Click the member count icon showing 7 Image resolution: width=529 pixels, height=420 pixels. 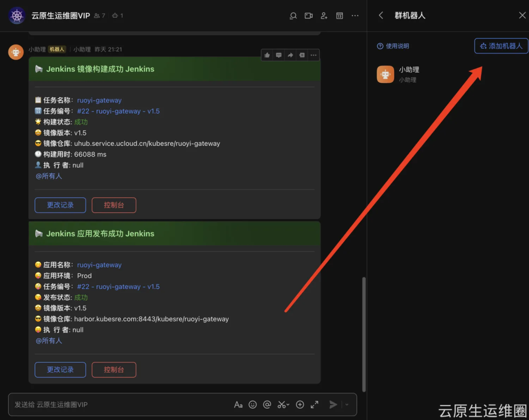(x=99, y=16)
